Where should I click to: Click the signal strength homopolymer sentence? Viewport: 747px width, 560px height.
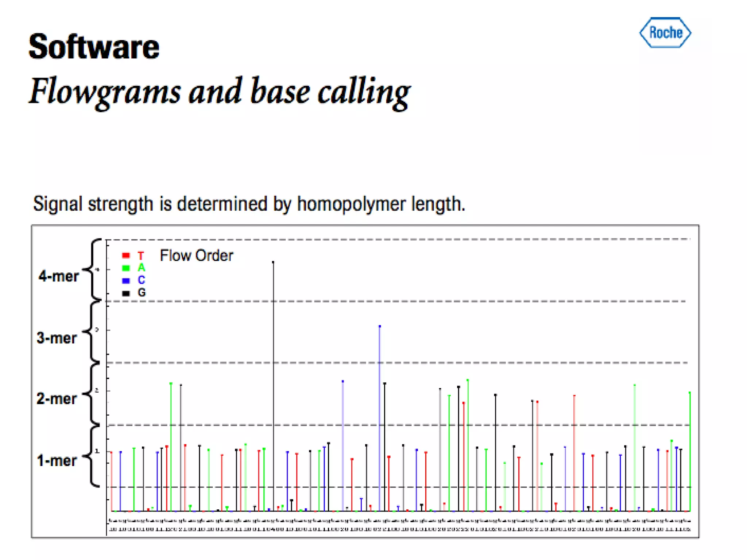(x=249, y=204)
